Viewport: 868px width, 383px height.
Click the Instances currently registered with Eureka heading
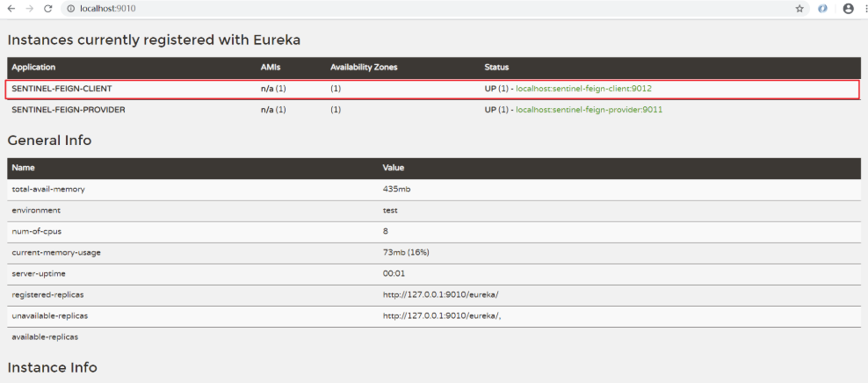coord(154,40)
